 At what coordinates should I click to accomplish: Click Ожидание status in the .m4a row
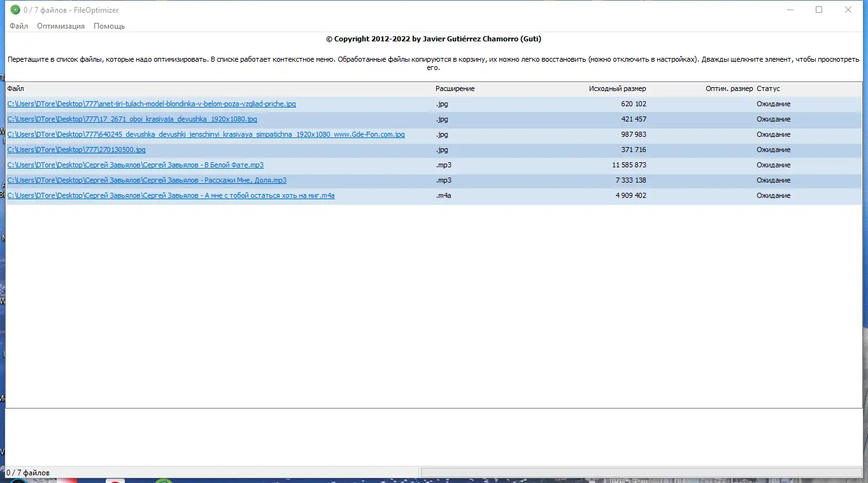click(774, 195)
